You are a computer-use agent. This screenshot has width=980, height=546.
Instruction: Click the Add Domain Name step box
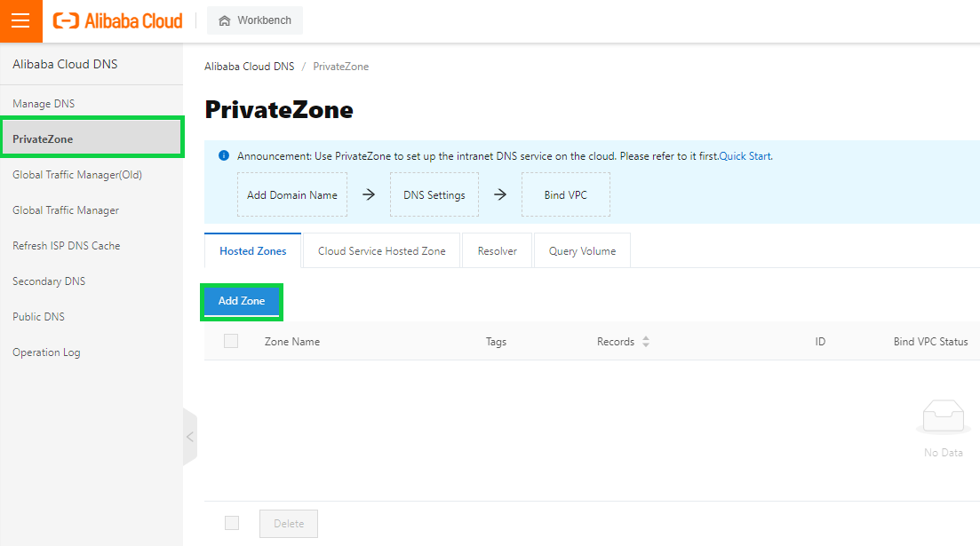(x=292, y=195)
